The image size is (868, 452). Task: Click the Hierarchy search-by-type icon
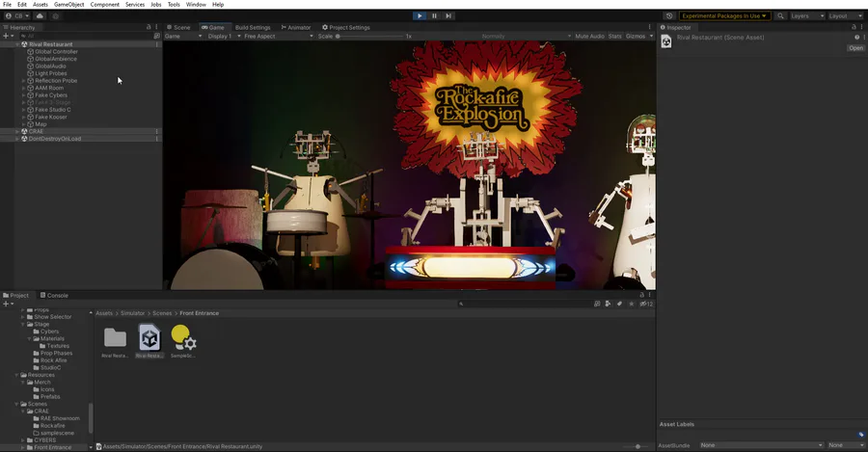click(156, 36)
